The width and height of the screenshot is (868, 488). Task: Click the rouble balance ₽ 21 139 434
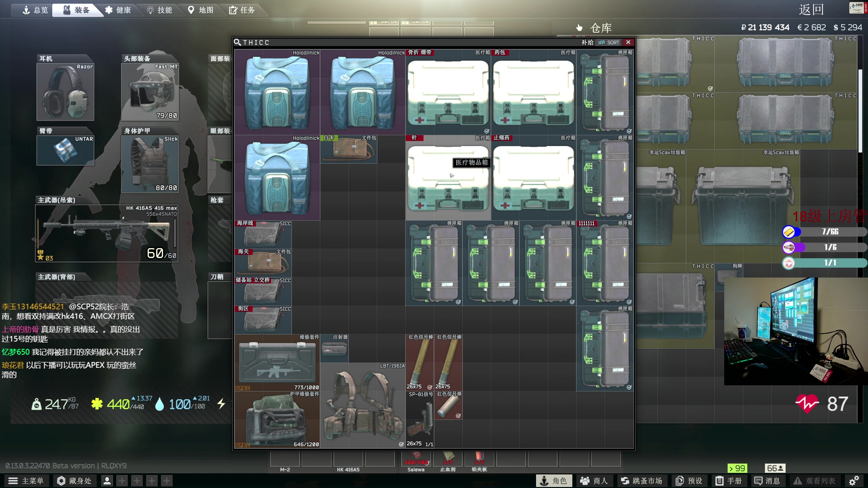[x=765, y=27]
